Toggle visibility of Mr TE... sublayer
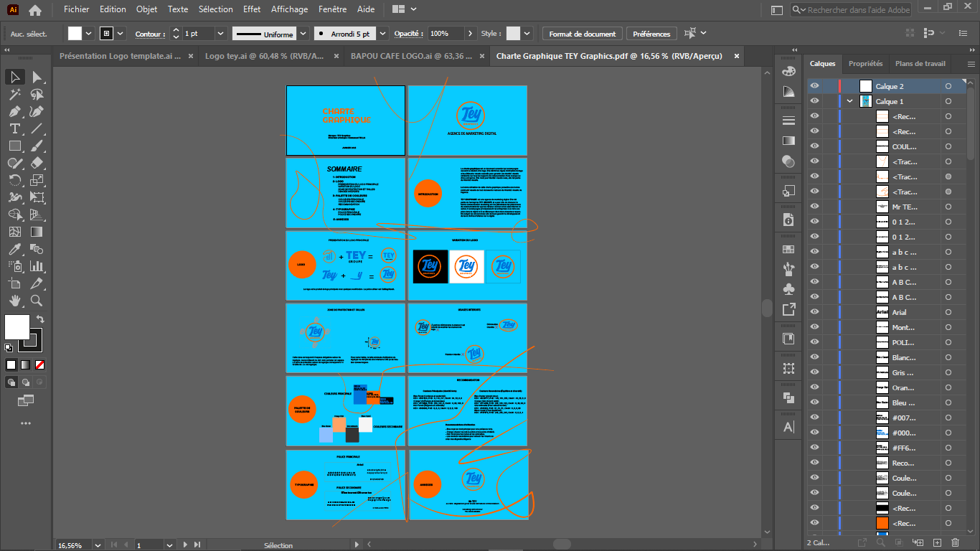Screen dimensions: 980x551 coord(814,207)
